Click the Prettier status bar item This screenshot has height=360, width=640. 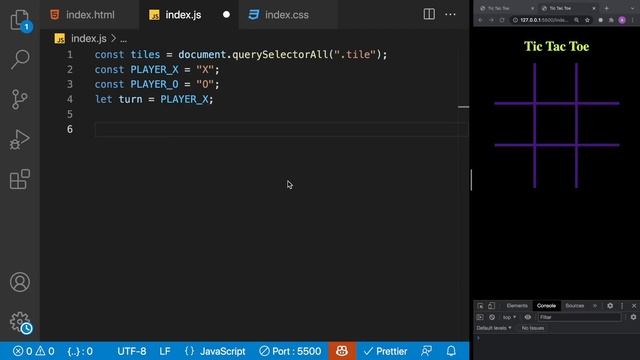point(385,351)
